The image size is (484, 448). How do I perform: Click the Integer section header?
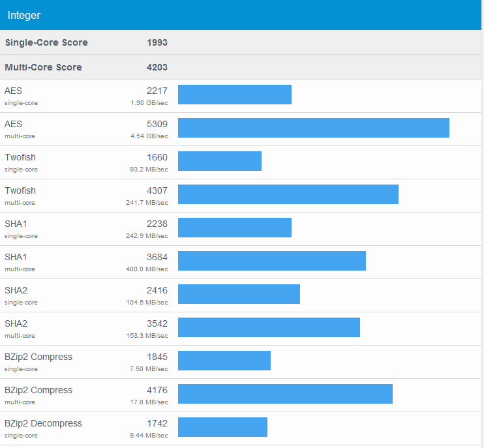tap(24, 15)
